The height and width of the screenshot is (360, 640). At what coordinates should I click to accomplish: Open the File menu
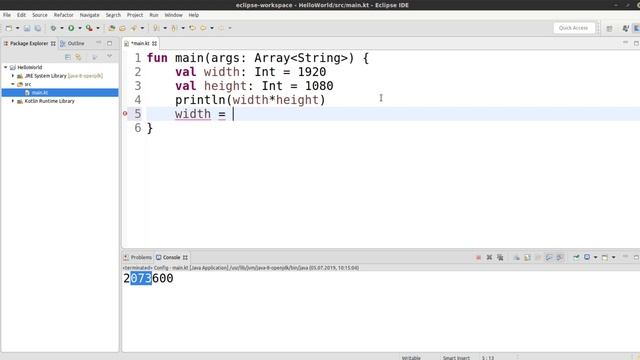coord(7,15)
